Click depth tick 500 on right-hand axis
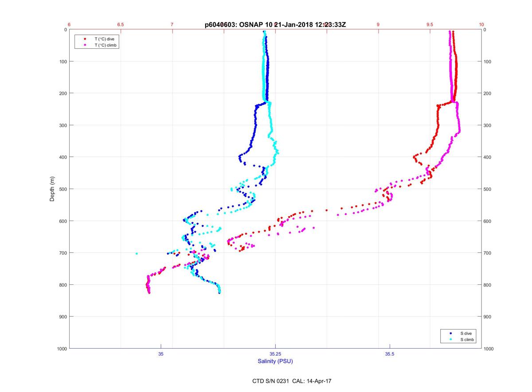Screen dimensions: 532x392 488,189
